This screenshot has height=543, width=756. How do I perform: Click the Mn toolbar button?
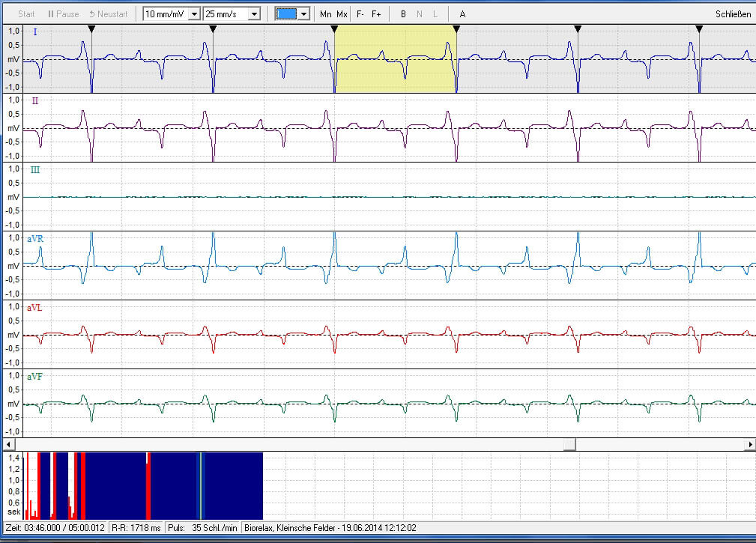[x=325, y=14]
